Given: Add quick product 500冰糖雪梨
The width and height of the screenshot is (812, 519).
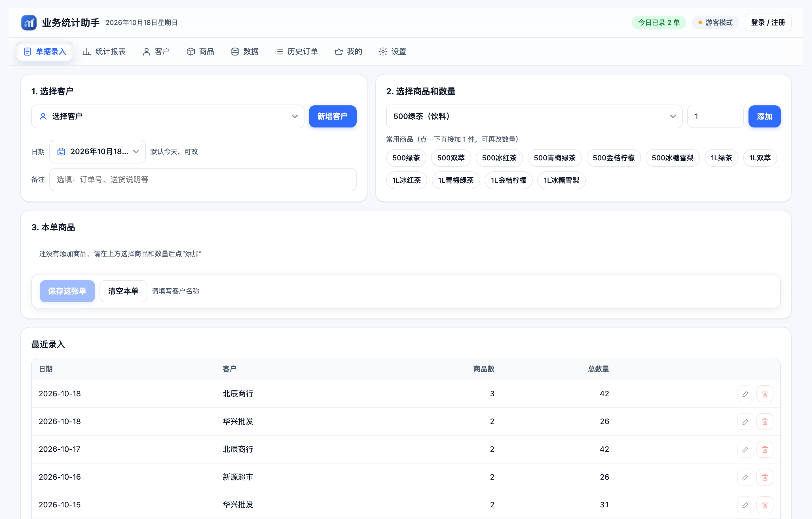Looking at the screenshot, I should [673, 158].
